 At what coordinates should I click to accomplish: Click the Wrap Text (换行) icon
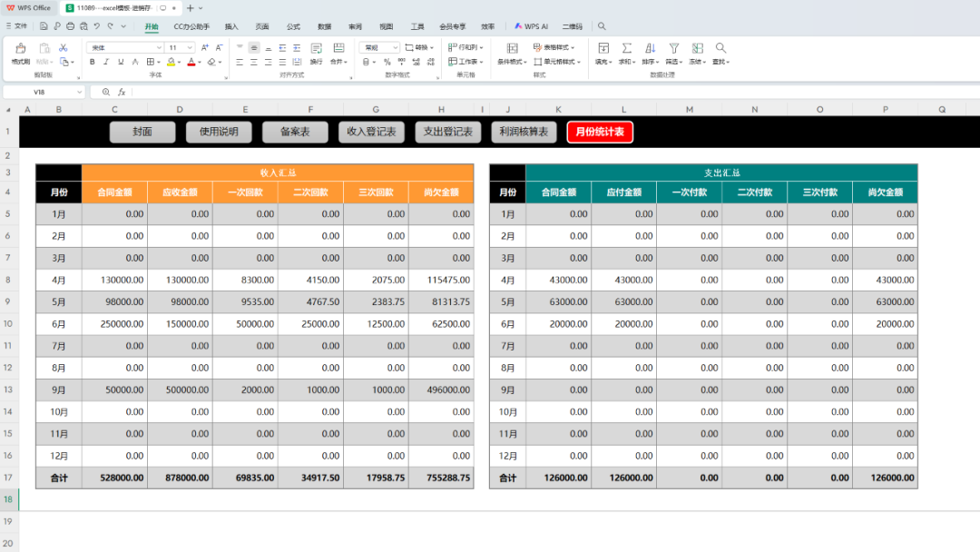click(317, 49)
